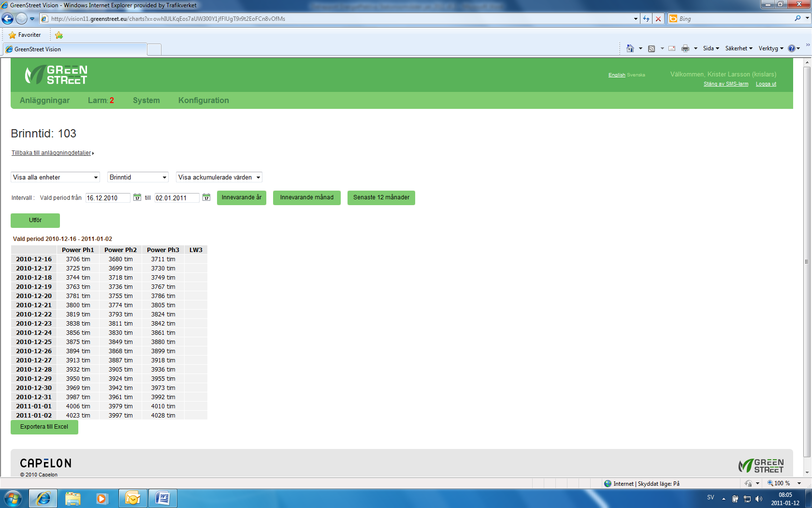Open a new blank browser tab

click(x=154, y=49)
